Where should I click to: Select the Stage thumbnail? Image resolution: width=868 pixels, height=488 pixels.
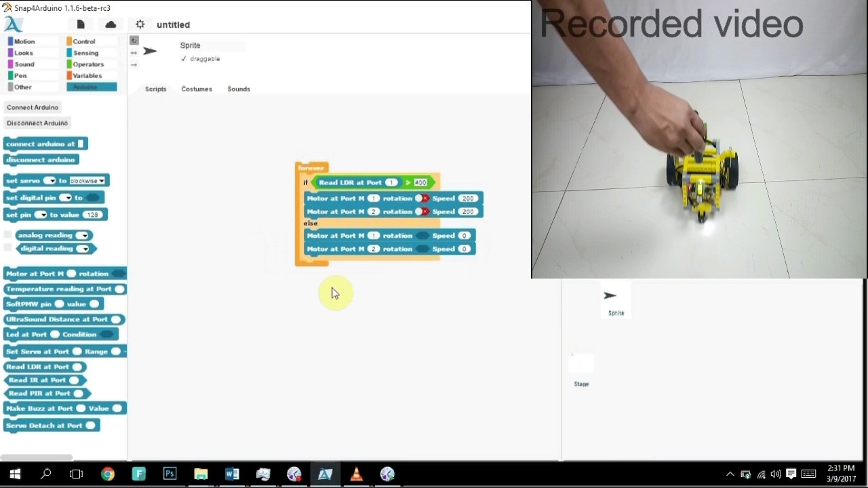[581, 370]
